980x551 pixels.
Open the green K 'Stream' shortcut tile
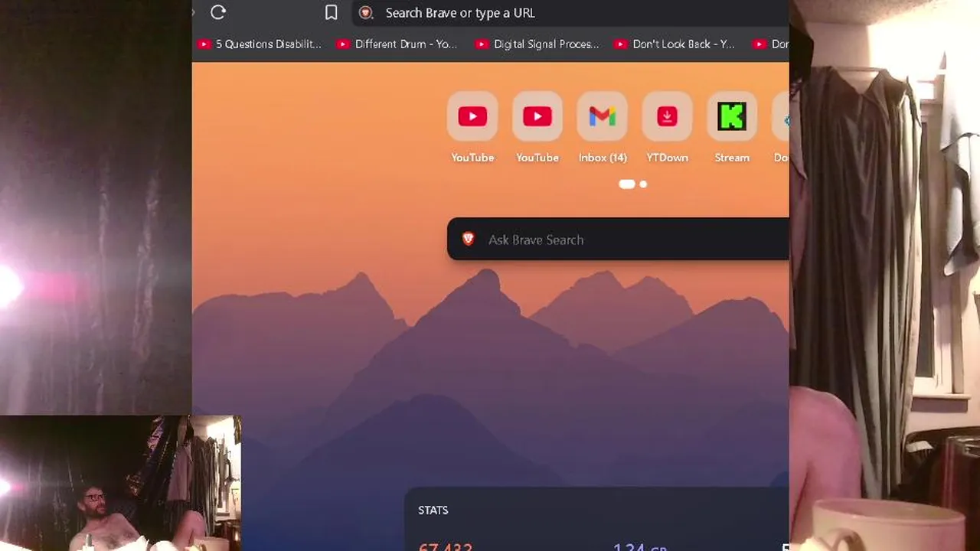[732, 127]
